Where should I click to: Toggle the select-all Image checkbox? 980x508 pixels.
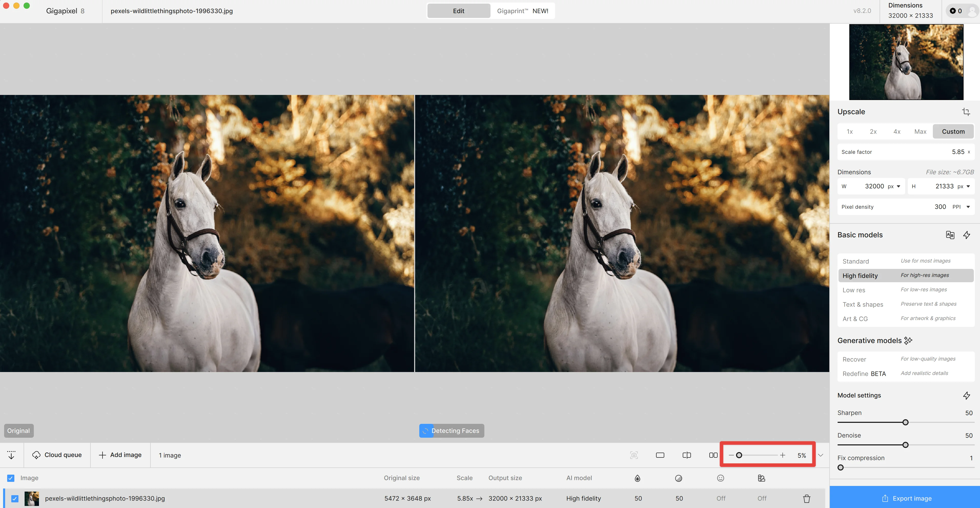tap(11, 478)
